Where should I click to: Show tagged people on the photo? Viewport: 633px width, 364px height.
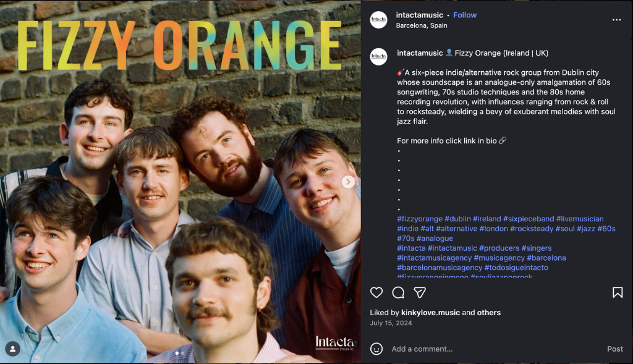[x=12, y=349]
